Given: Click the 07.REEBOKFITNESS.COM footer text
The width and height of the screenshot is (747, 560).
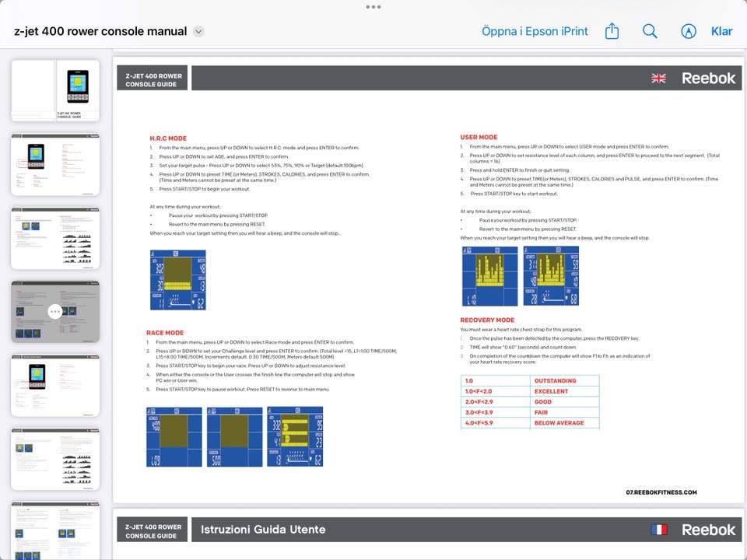Looking at the screenshot, I should [x=661, y=492].
